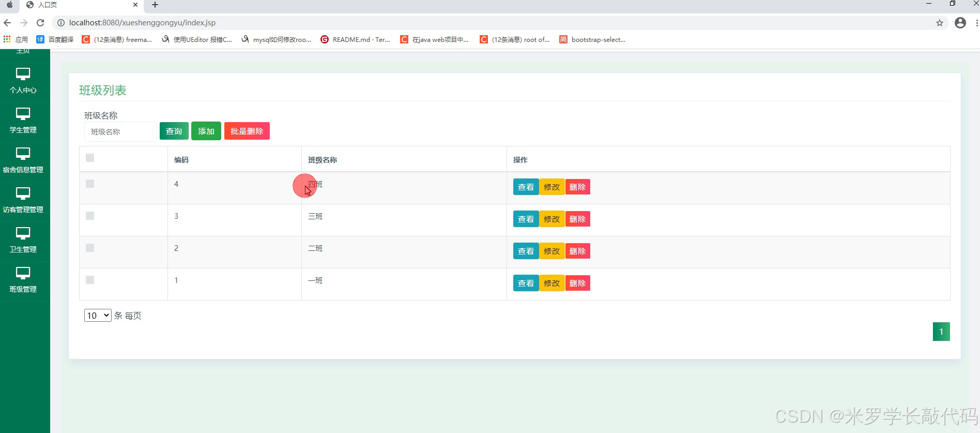
Task: Open 使用UEditor 报错 bookmark
Action: (x=197, y=39)
